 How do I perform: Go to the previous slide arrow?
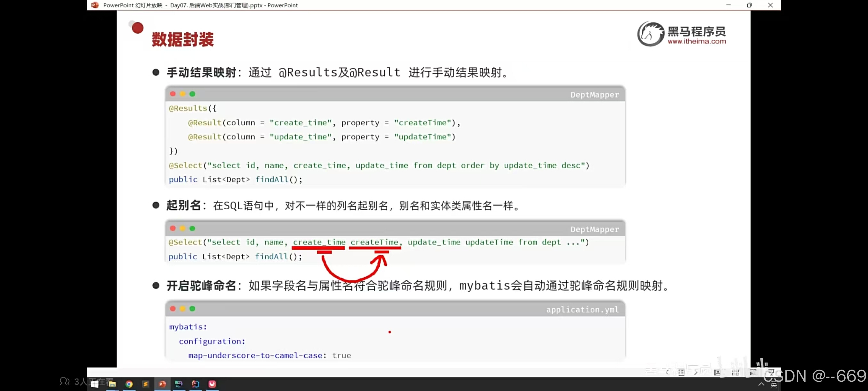tap(667, 372)
